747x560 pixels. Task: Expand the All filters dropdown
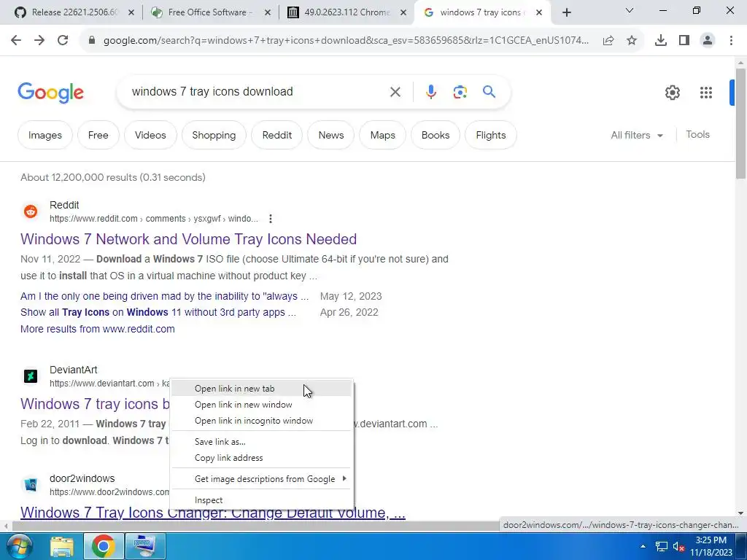(x=637, y=135)
